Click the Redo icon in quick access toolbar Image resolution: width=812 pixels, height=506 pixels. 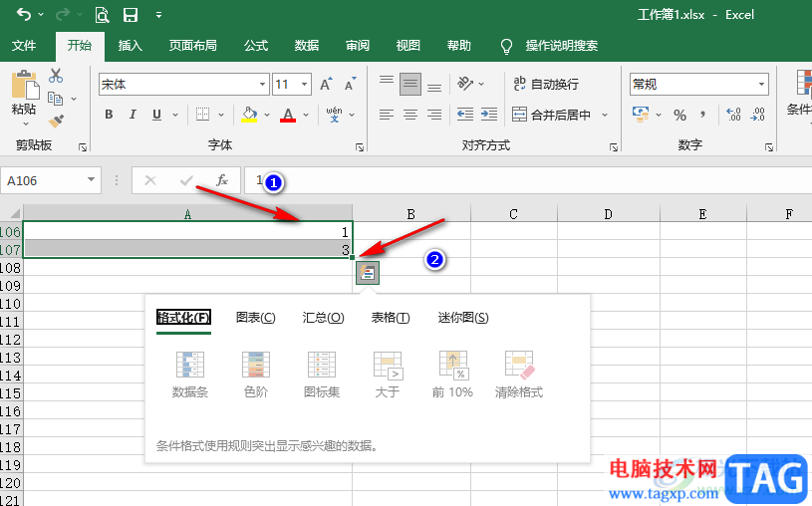[63, 15]
